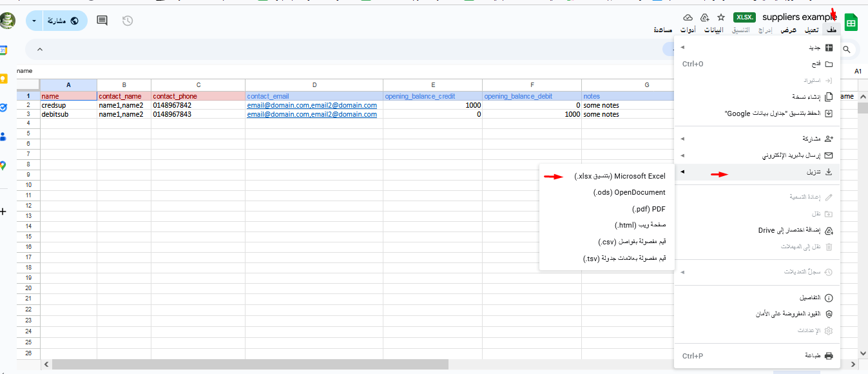This screenshot has height=374, width=868.
Task: Open the comments history icon
Action: [102, 21]
